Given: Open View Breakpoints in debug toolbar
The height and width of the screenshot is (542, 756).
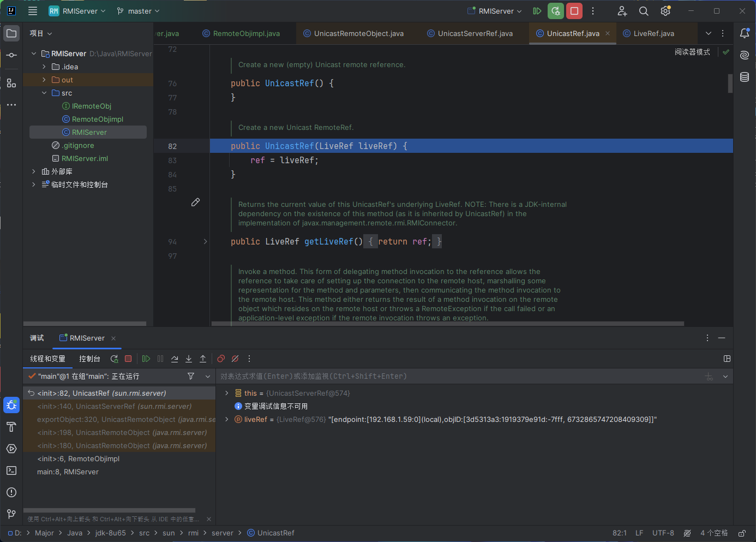Looking at the screenshot, I should point(221,359).
